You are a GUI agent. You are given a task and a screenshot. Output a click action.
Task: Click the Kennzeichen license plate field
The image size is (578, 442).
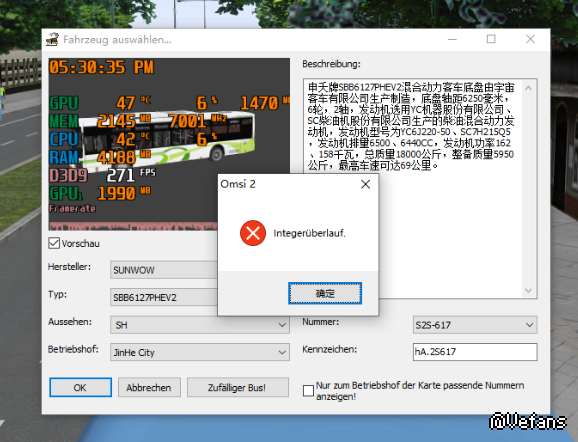tap(475, 352)
